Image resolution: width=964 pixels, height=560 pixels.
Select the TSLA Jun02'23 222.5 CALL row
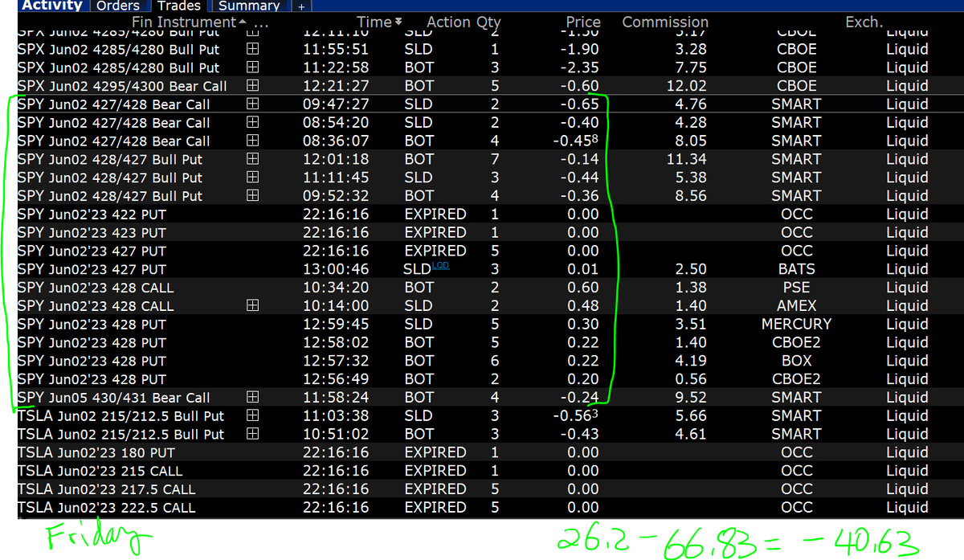(x=490, y=508)
